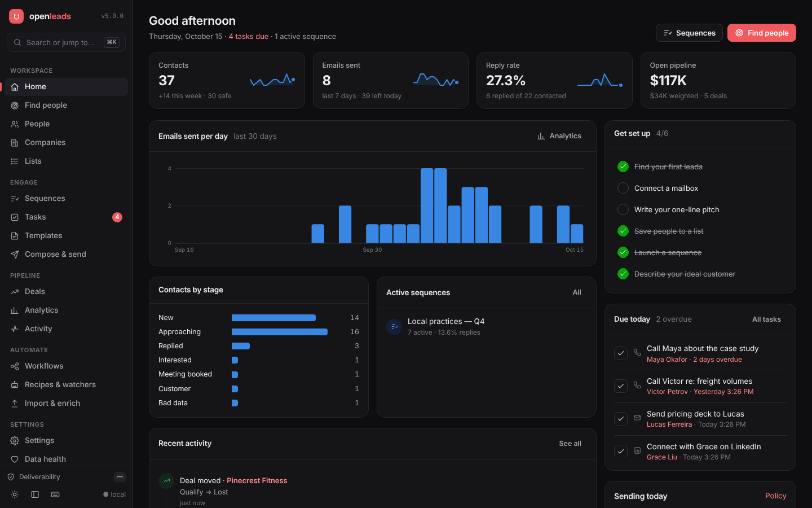Click the Workflows node icon
The image size is (812, 508).
point(15,366)
